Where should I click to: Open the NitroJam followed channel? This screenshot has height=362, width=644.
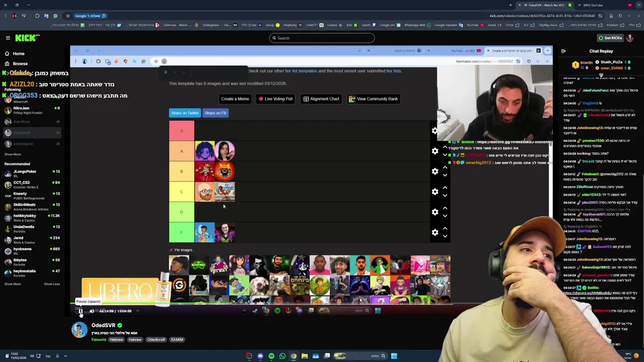coord(31,110)
